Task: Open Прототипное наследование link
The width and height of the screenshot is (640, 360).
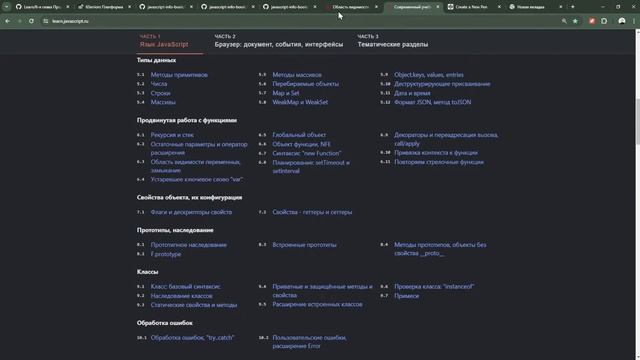Action: point(189,245)
